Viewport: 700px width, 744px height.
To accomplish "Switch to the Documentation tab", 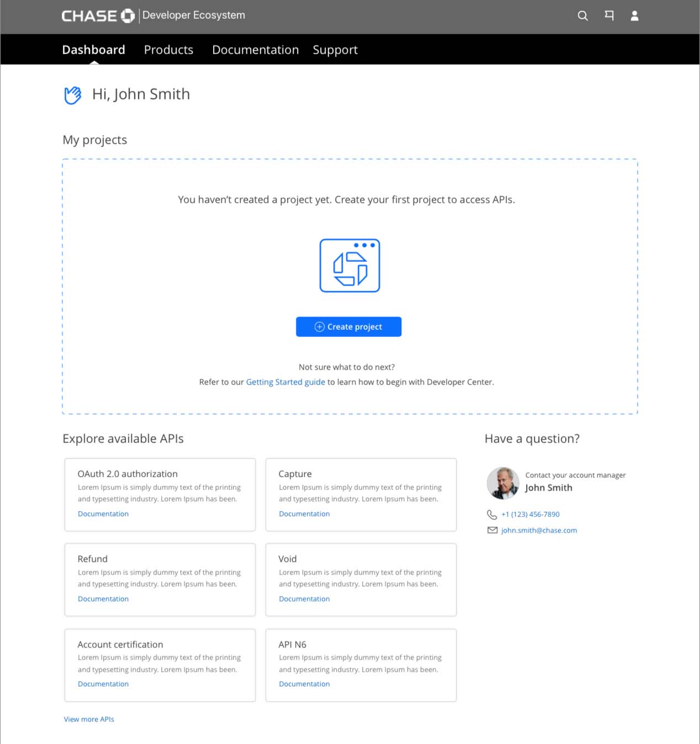I will tap(256, 50).
